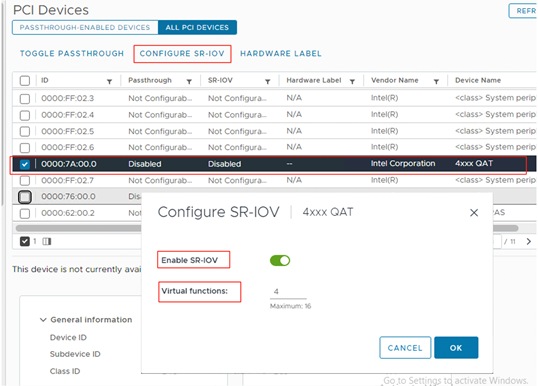
Task: Click the Device Name column header
Action: [x=478, y=80]
